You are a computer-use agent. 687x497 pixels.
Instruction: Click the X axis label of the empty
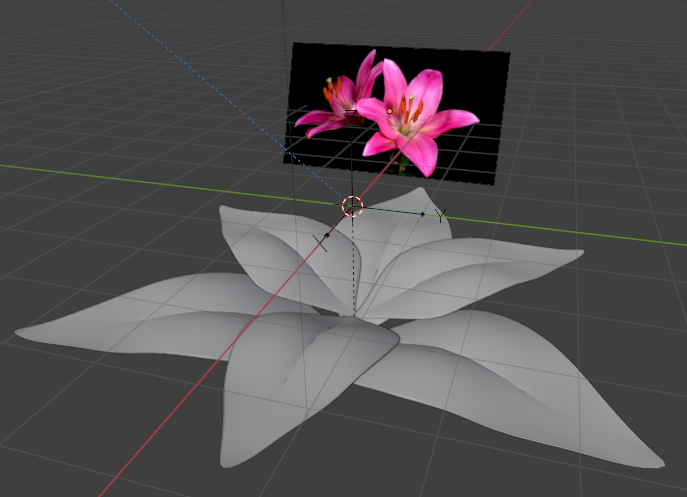click(x=320, y=244)
